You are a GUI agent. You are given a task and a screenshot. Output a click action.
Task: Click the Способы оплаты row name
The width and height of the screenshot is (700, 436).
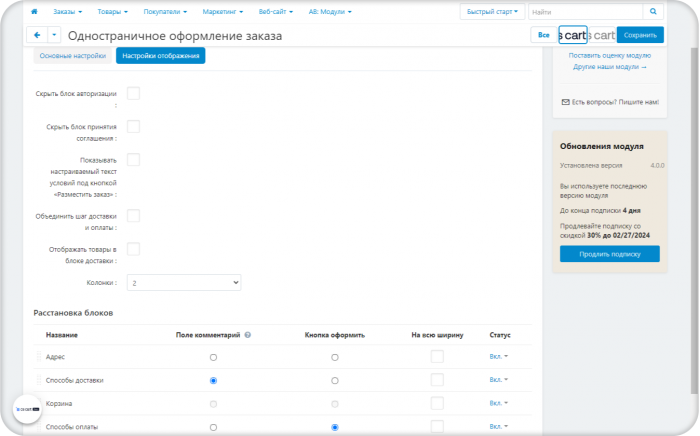pos(72,427)
